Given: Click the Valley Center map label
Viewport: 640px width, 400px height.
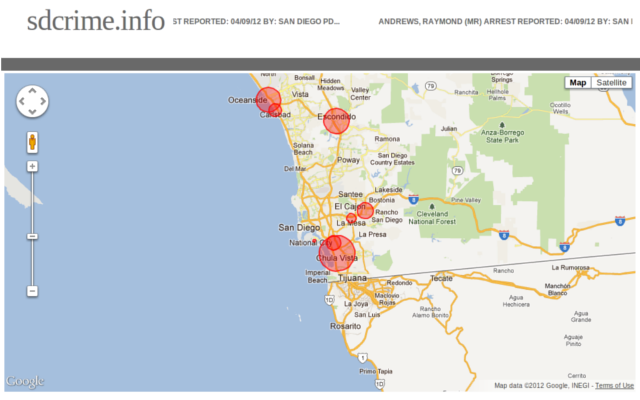Looking at the screenshot, I should [360, 93].
